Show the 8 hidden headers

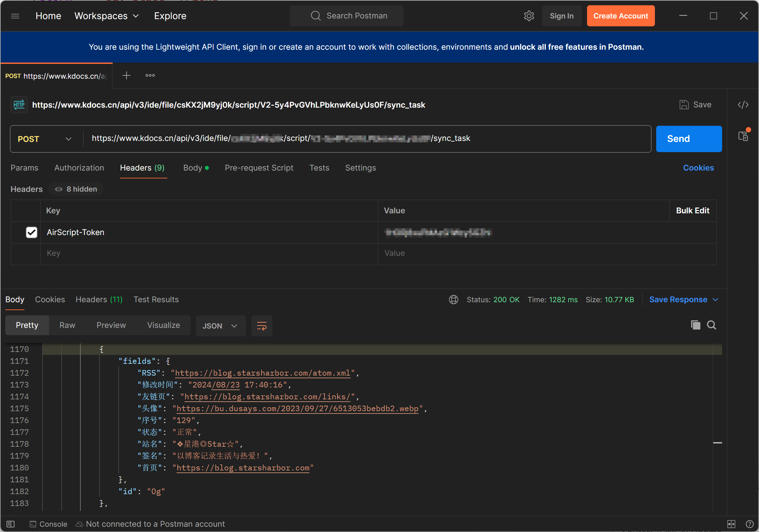click(76, 189)
